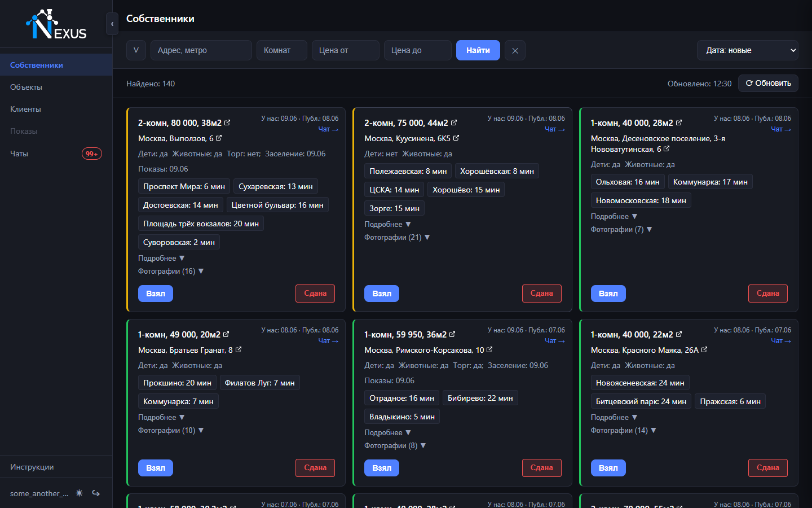Open external link for 1-комн, 59 950, 36м2
Screen dimensions: 812x508
click(452, 334)
